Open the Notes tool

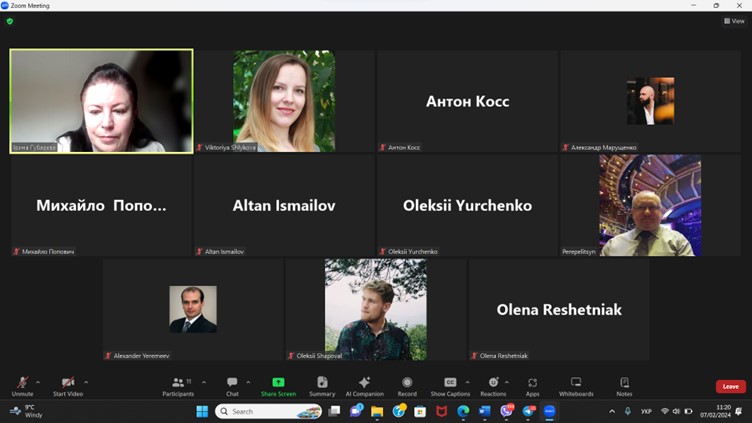pos(624,385)
